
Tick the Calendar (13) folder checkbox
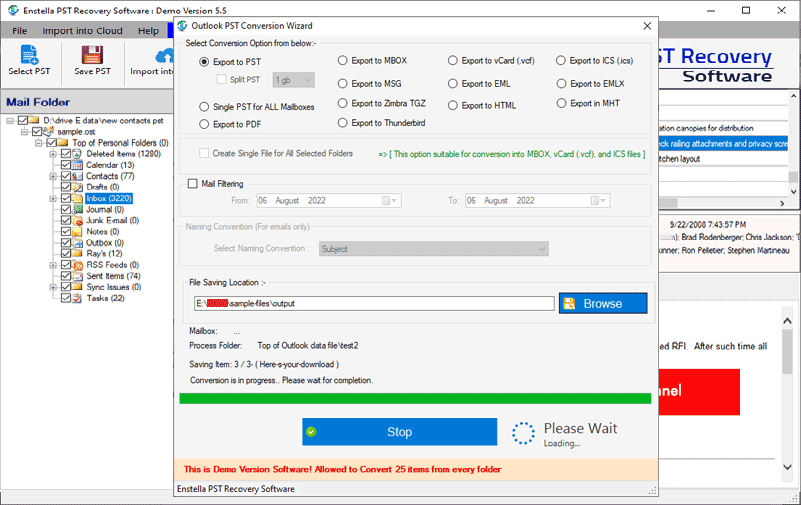pyautogui.click(x=66, y=165)
